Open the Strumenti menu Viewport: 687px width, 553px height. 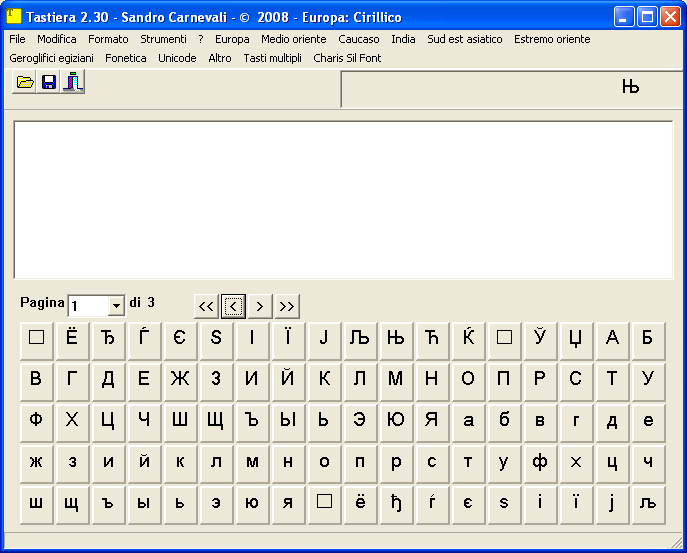tap(163, 39)
